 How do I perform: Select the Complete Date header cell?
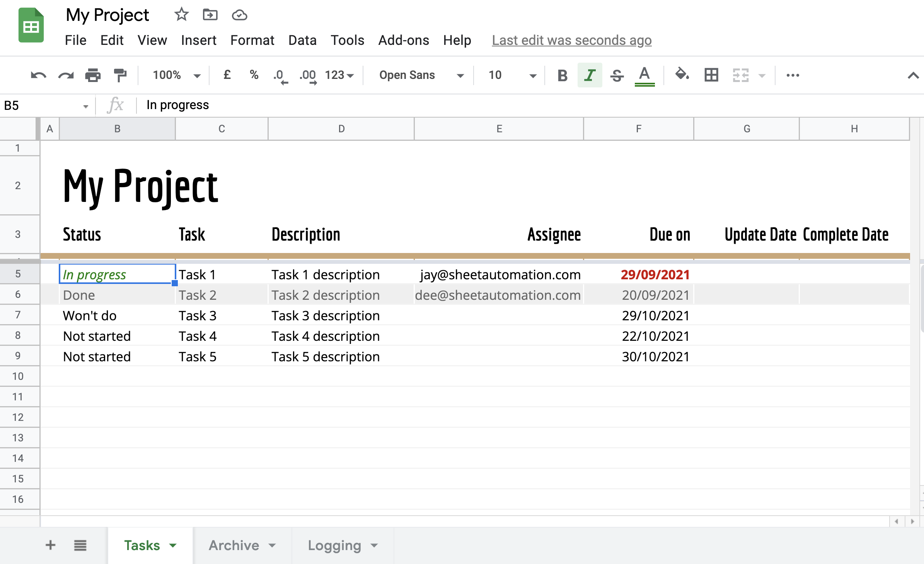pos(854,234)
